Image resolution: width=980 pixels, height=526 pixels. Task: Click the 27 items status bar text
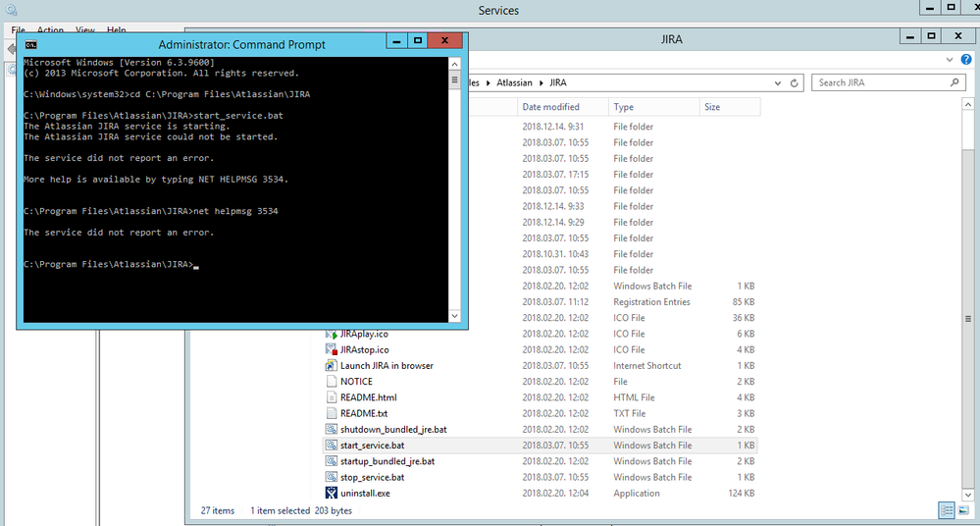click(218, 510)
